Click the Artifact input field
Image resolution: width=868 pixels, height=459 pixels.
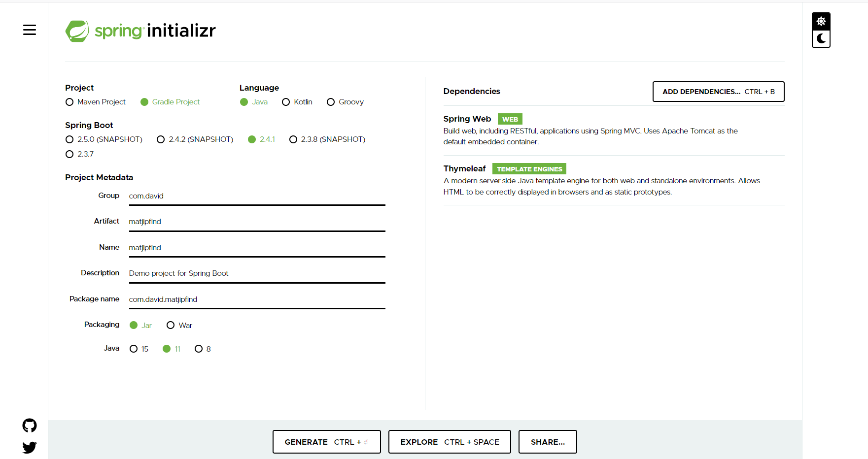pyautogui.click(x=257, y=222)
